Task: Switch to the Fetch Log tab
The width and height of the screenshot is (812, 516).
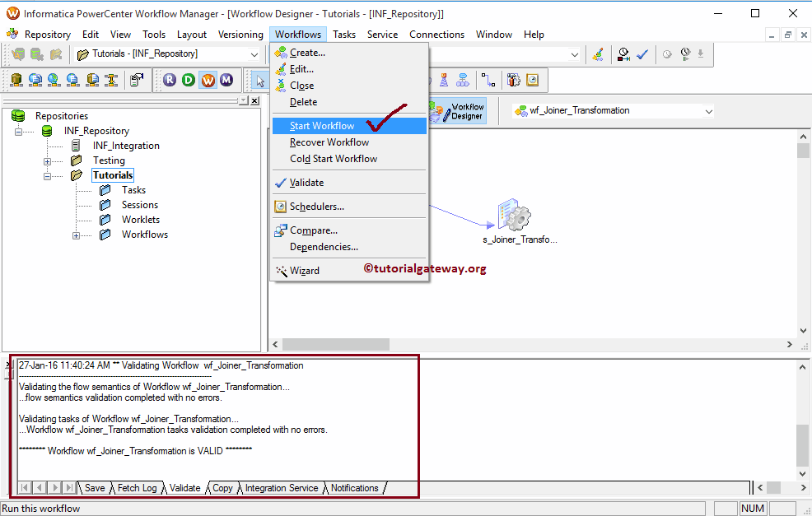Action: point(136,488)
